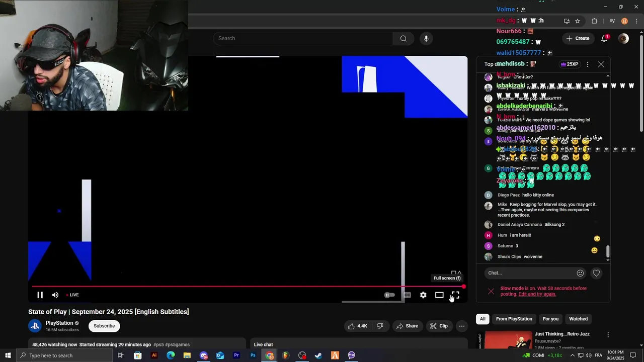
Task: Show hidden system tray icons
Action: 572,355
